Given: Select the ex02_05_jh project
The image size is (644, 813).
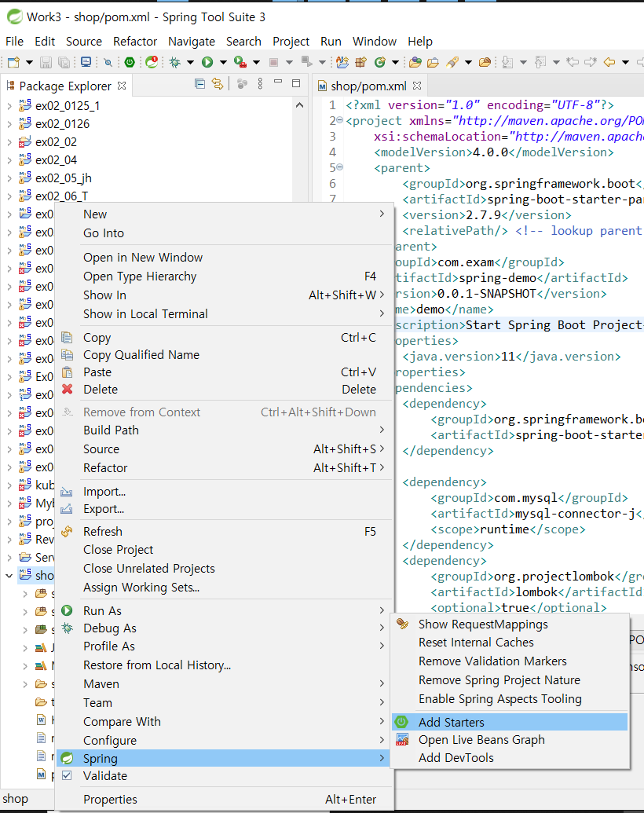Looking at the screenshot, I should [x=64, y=178].
